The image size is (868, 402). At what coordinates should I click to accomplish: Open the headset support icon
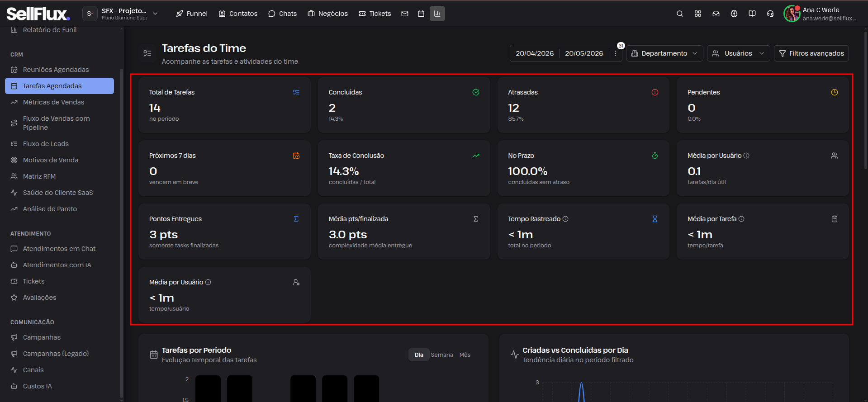coord(770,14)
